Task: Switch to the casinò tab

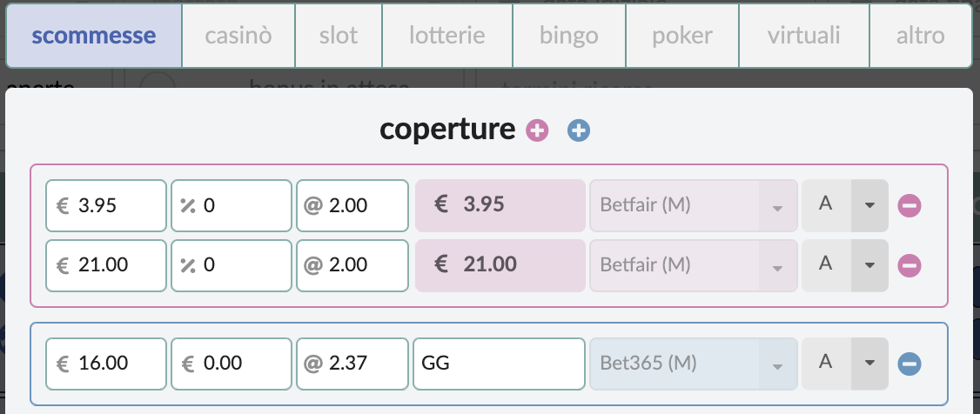Action: point(238,36)
